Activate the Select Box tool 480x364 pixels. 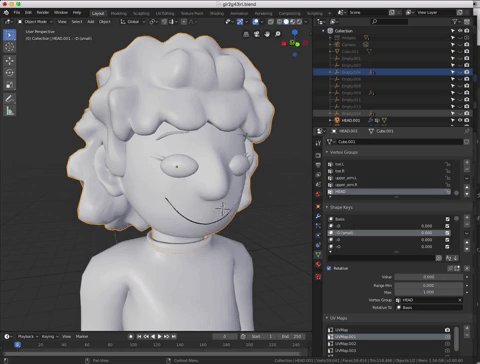tap(10, 35)
